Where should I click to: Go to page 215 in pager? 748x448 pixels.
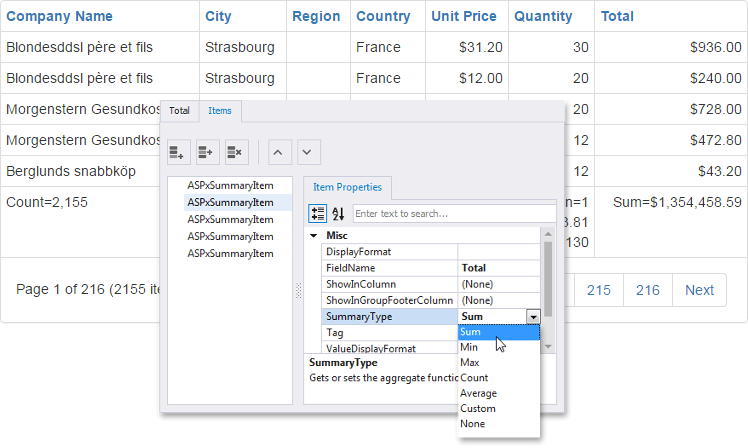tap(599, 290)
